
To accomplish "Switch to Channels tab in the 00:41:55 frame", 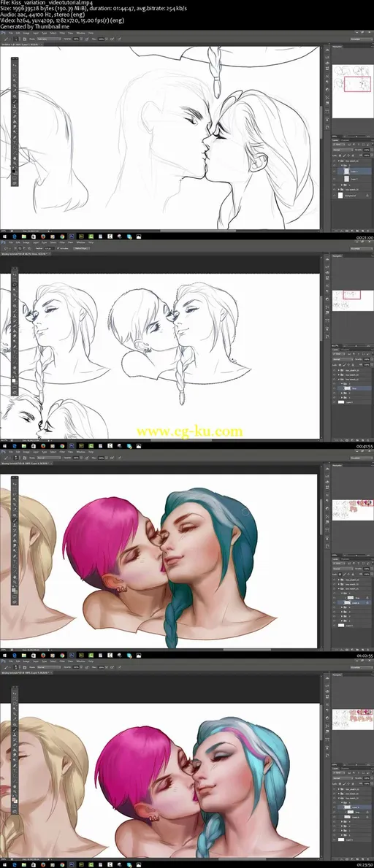I will tap(345, 350).
